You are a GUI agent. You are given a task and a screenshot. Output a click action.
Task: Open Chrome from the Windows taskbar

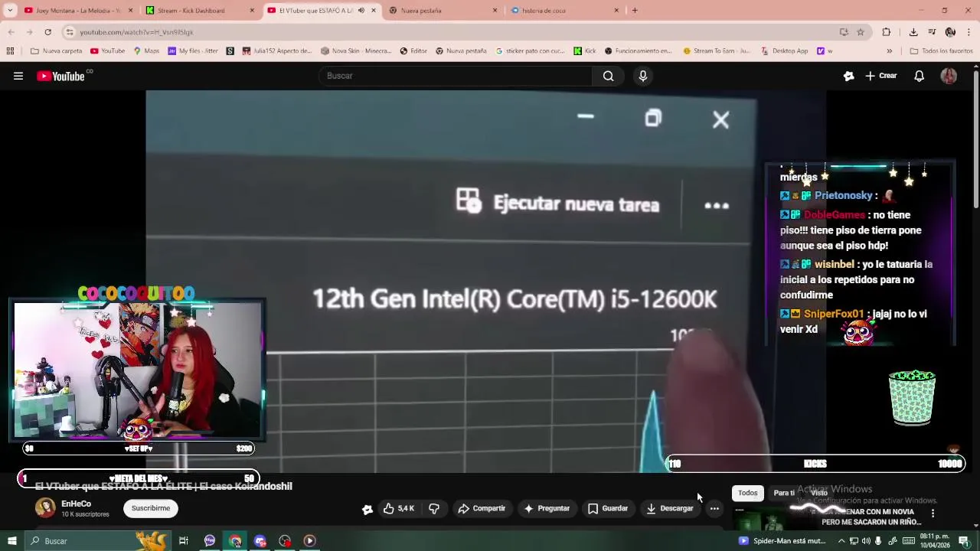[x=235, y=541]
